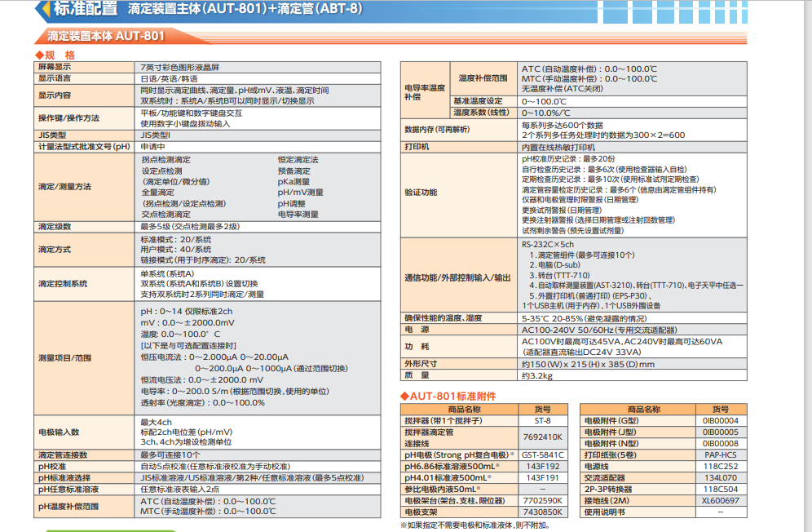Select the value '内置在线热敏打印机'

[x=558, y=147]
